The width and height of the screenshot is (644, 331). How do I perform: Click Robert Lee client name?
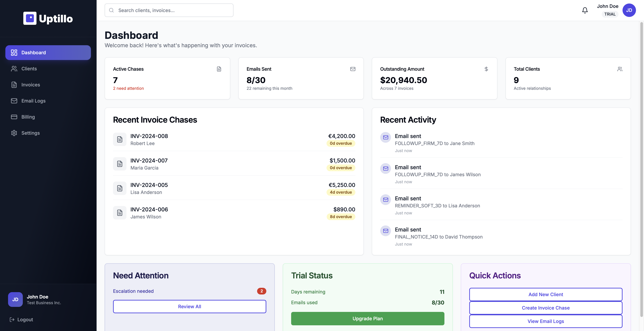tap(143, 143)
